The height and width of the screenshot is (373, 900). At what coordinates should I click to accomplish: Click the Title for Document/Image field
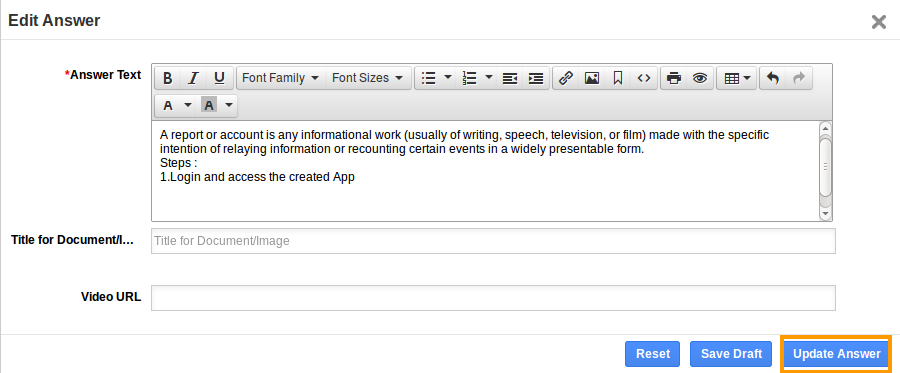[493, 241]
